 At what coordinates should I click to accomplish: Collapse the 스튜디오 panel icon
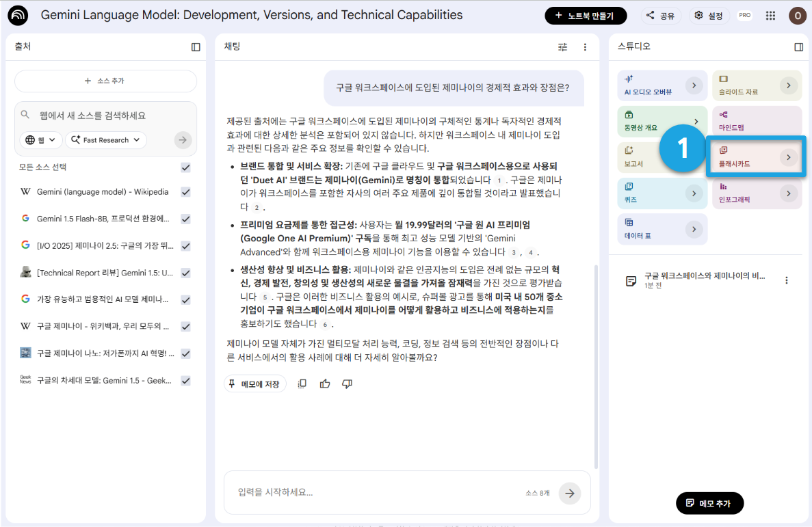[798, 47]
